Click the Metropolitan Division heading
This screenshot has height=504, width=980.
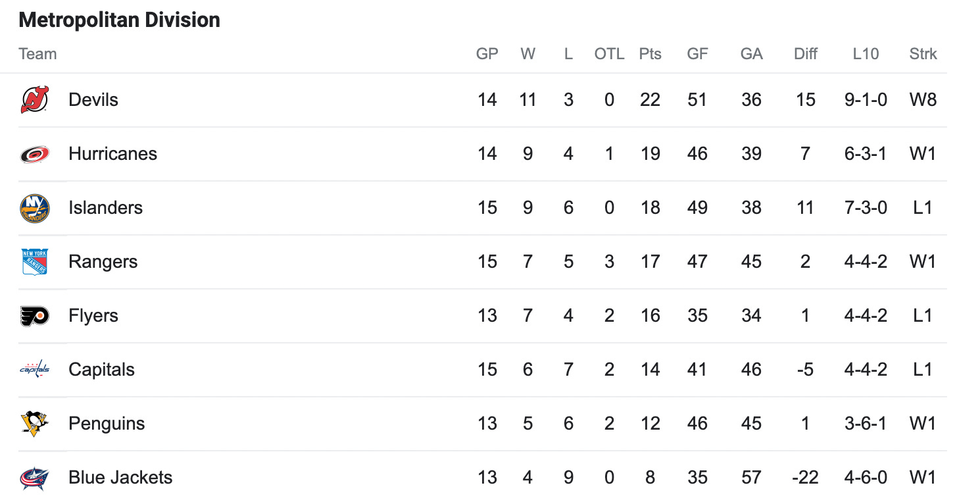pos(119,20)
